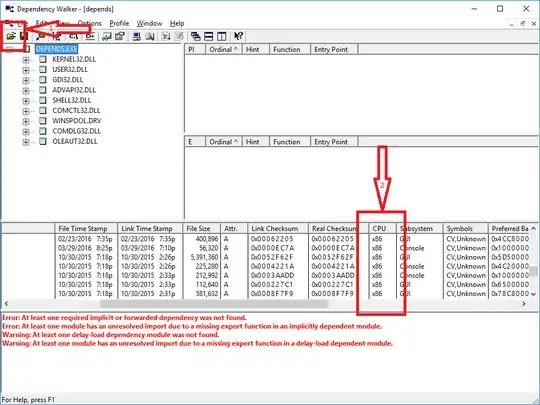Sort imports by PI column header

[195, 50]
